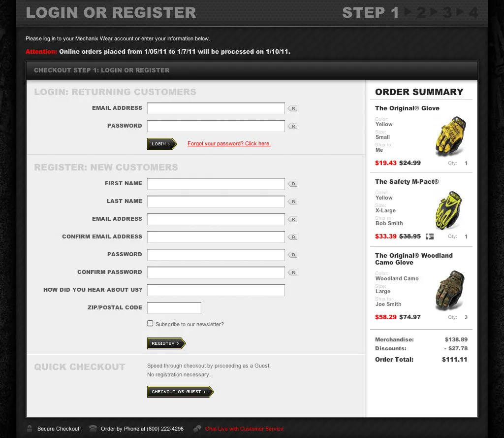The width and height of the screenshot is (504, 438).
Task: Click the $19.43 sale price
Action: pyautogui.click(x=386, y=163)
